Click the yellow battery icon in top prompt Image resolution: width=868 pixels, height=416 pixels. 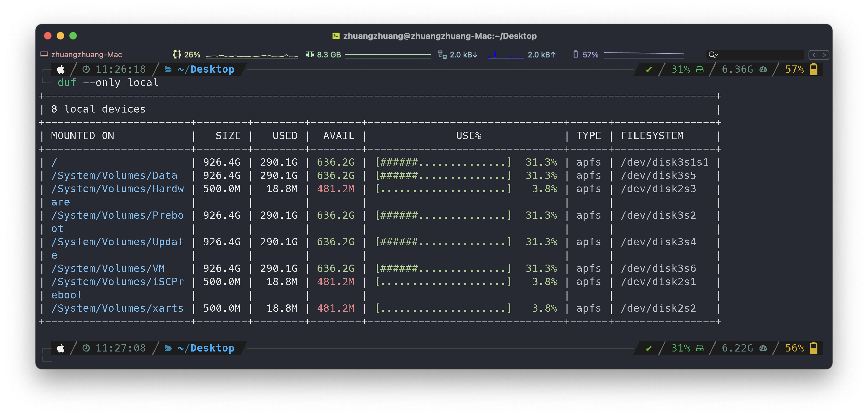814,70
